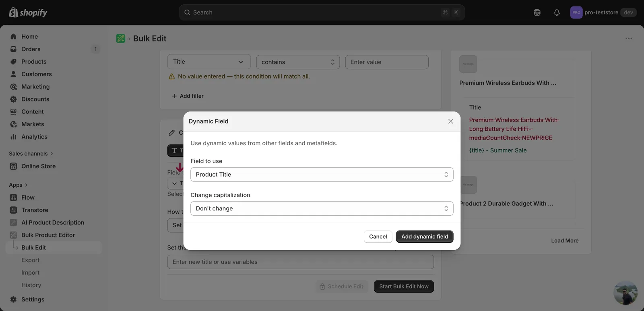Image resolution: width=644 pixels, height=311 pixels.
Task: Open Products section
Action: (x=54, y=62)
